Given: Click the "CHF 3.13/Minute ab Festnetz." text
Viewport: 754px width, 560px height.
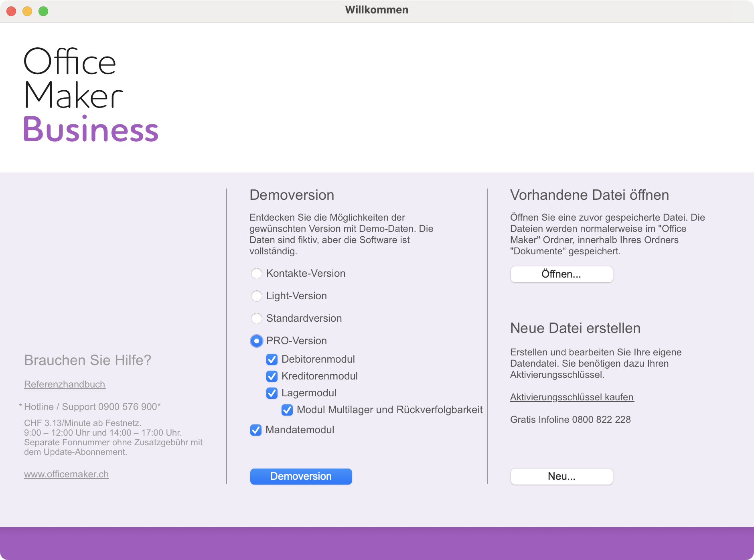Looking at the screenshot, I should pyautogui.click(x=83, y=423).
